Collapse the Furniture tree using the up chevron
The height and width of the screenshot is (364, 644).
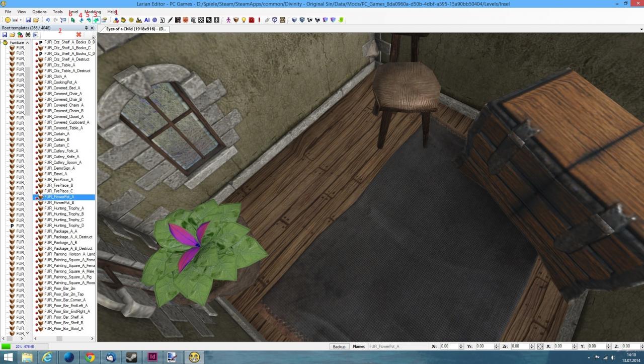click(27, 42)
